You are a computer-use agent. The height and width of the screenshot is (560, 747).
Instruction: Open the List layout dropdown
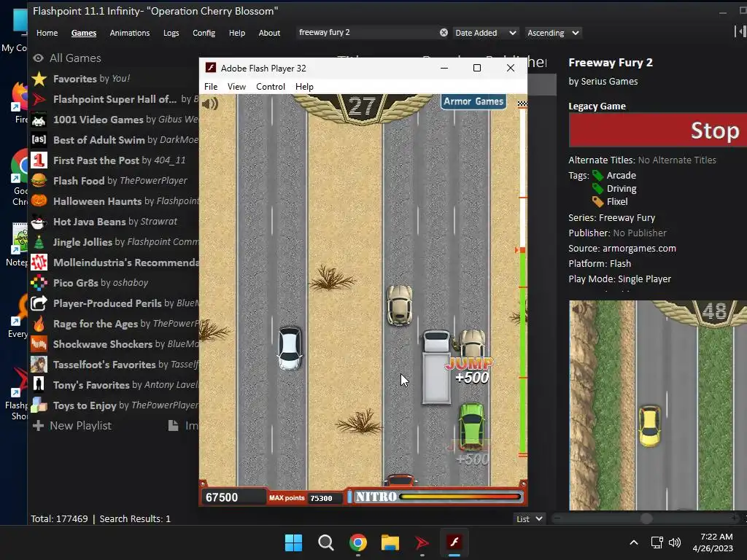click(530, 518)
